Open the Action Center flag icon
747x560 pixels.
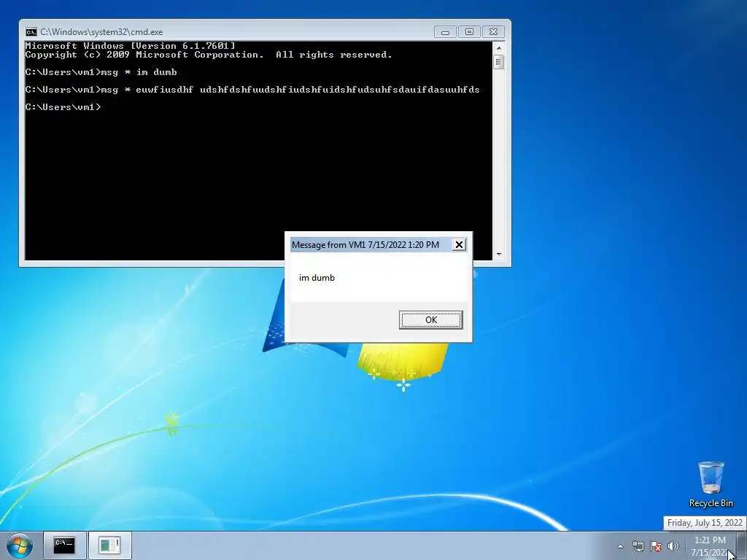pos(656,546)
